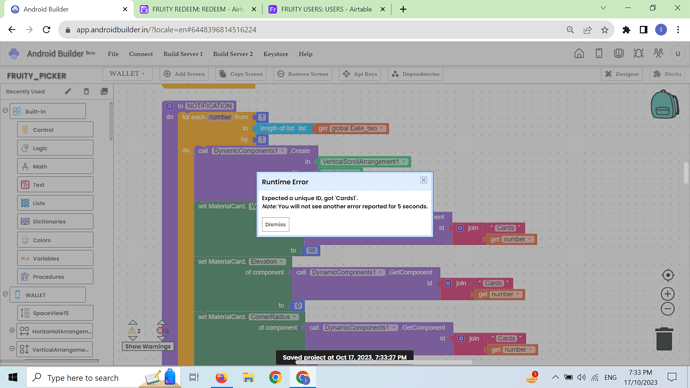The height and width of the screenshot is (388, 690).
Task: Open the user account avatar U
Action: pos(678,54)
